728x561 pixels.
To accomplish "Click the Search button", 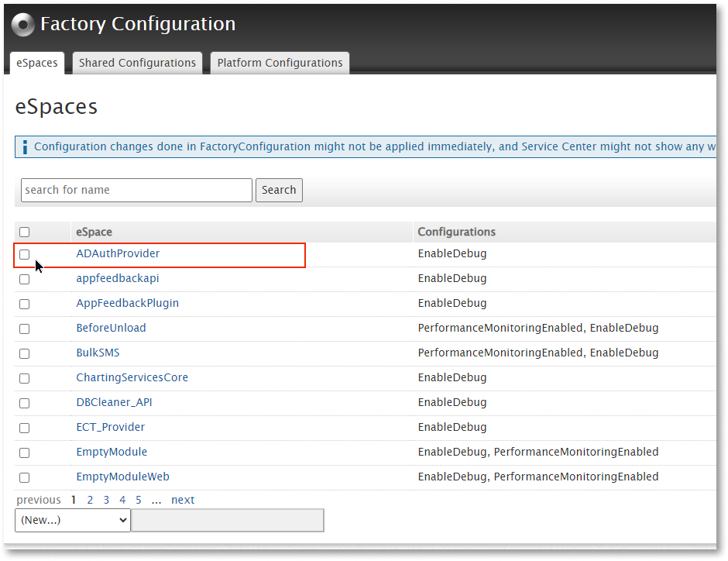I will pyautogui.click(x=279, y=190).
